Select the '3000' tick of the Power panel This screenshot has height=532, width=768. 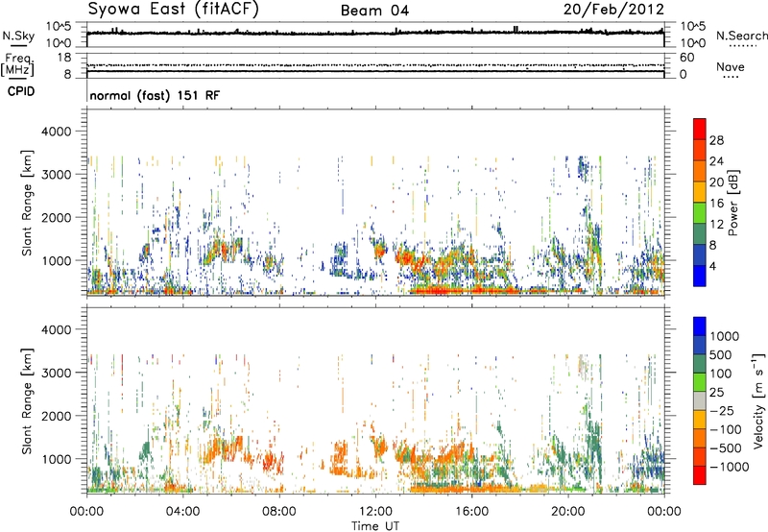(x=57, y=175)
